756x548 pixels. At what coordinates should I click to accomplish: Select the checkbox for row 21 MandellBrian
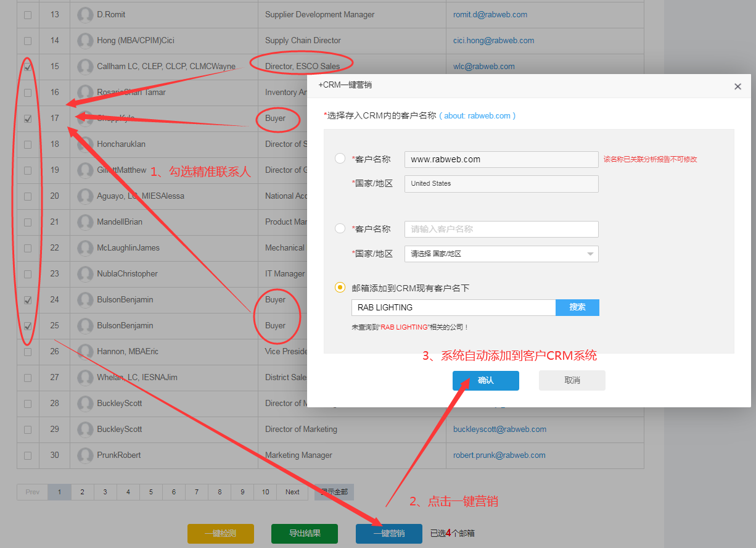[28, 222]
